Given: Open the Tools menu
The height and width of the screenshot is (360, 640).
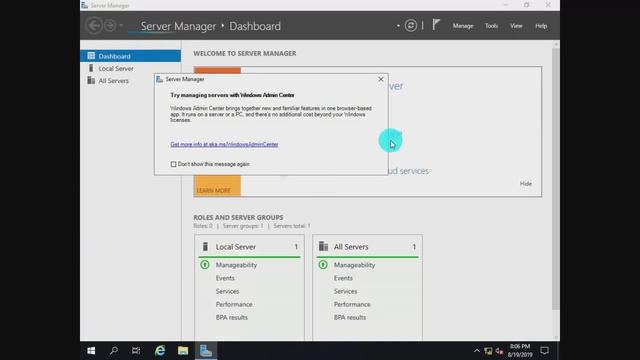Looking at the screenshot, I should click(x=491, y=26).
